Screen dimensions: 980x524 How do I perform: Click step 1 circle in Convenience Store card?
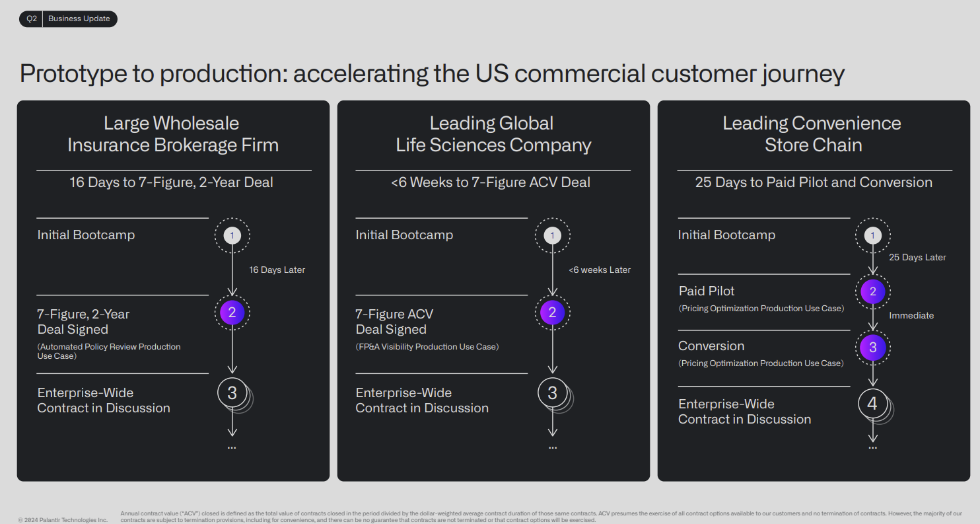(873, 235)
